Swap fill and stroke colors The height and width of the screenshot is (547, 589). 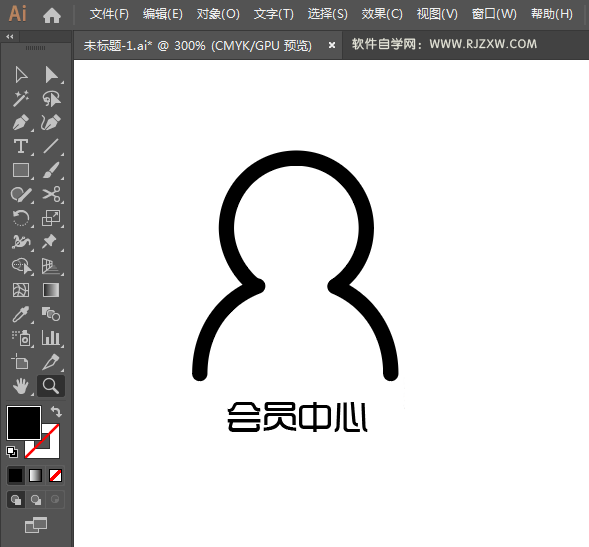click(56, 411)
